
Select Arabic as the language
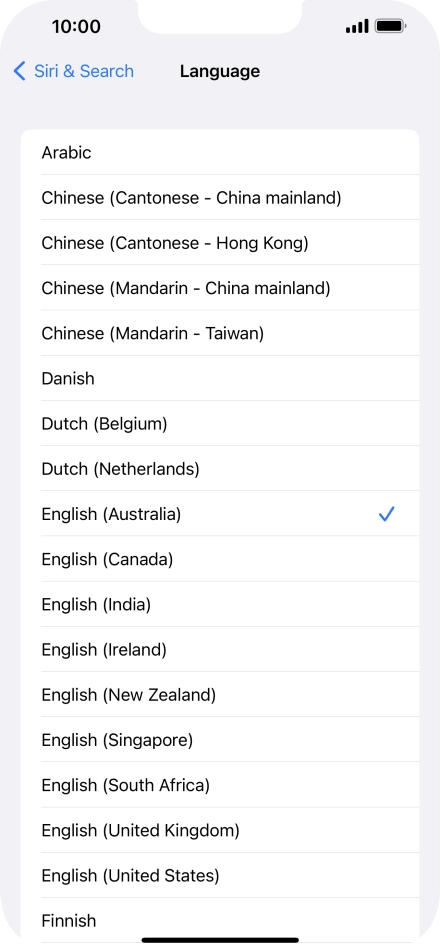[x=220, y=152]
